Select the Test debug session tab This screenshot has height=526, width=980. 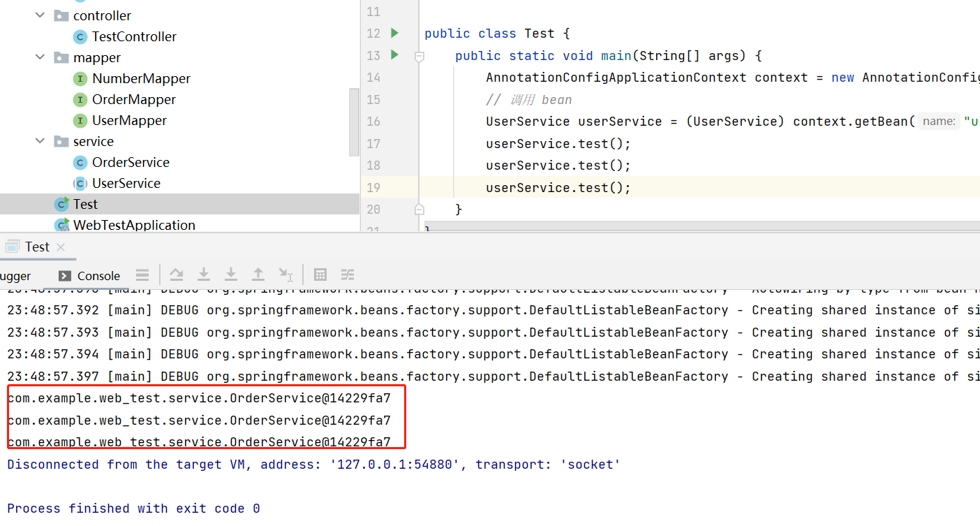click(36, 247)
